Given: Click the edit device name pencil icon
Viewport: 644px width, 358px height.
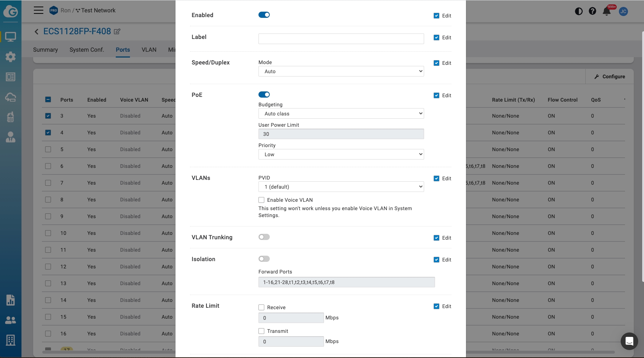Looking at the screenshot, I should 117,31.
